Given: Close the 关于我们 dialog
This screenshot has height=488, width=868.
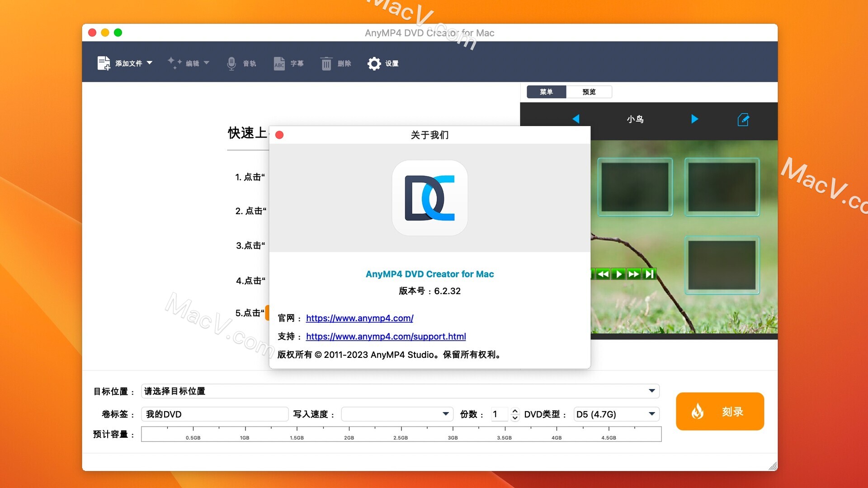Looking at the screenshot, I should (x=279, y=135).
